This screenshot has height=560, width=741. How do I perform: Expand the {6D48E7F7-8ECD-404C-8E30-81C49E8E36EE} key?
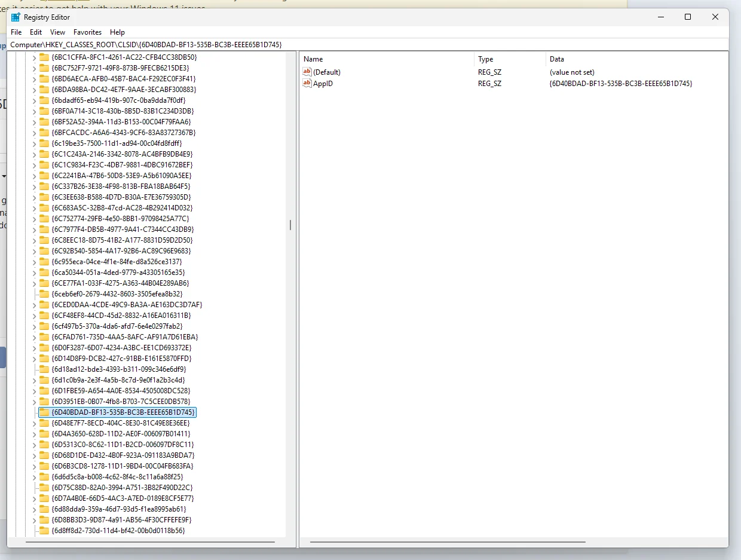[x=34, y=423]
